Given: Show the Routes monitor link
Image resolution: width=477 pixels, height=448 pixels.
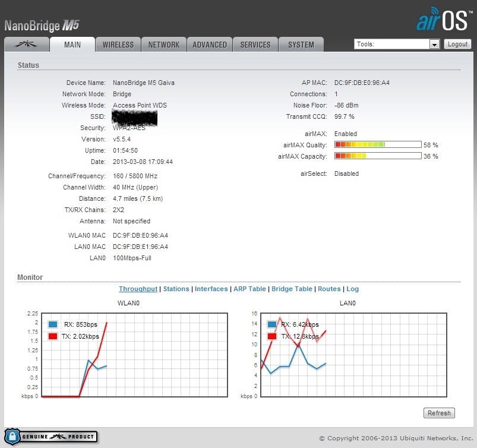Looking at the screenshot, I should point(329,289).
